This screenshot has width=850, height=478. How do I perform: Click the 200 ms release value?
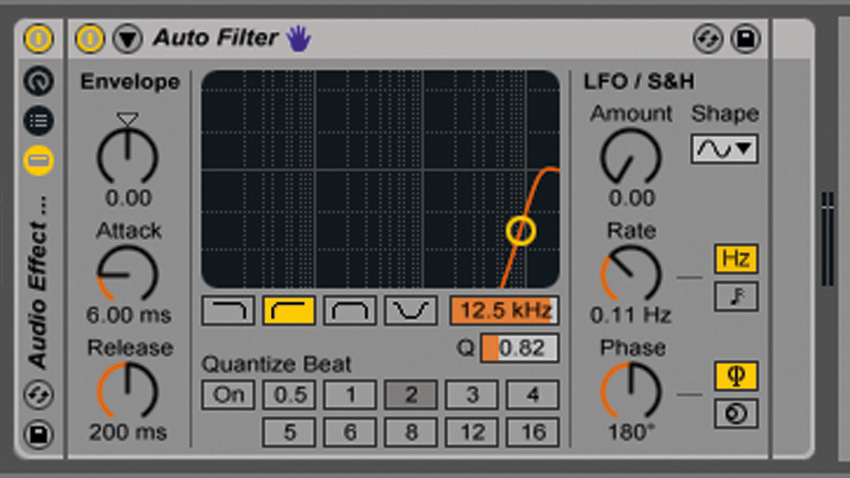[128, 432]
